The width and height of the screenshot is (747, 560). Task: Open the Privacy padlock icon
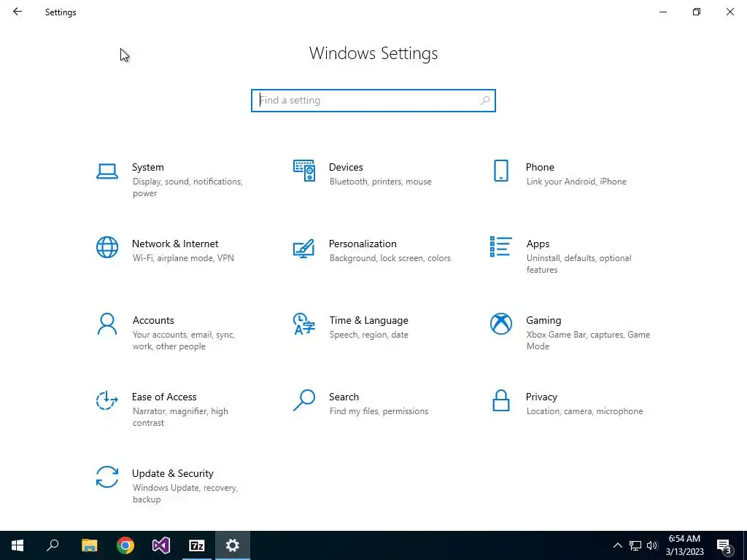pyautogui.click(x=500, y=400)
